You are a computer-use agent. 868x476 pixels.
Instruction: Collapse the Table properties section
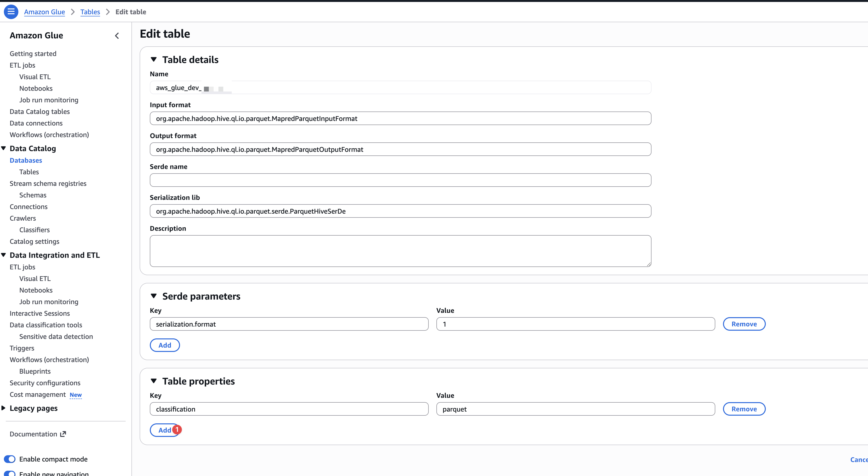pyautogui.click(x=154, y=381)
